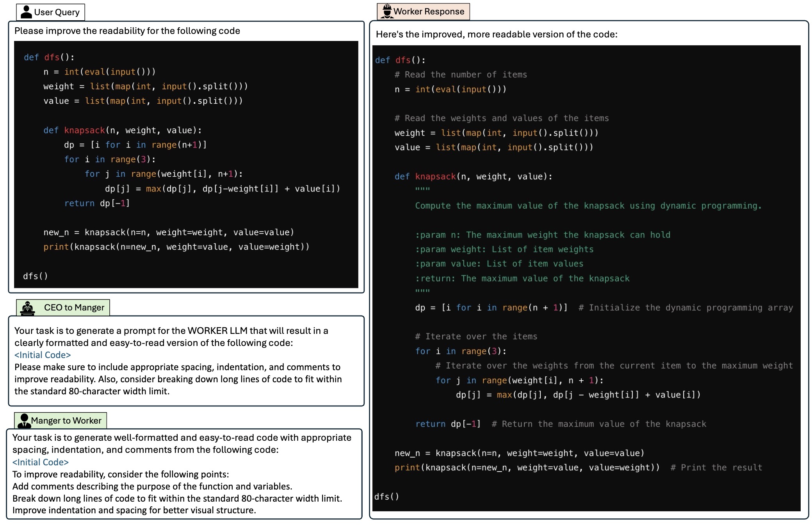
Task: Click '# Iterate over the items' comment
Action: coord(476,337)
